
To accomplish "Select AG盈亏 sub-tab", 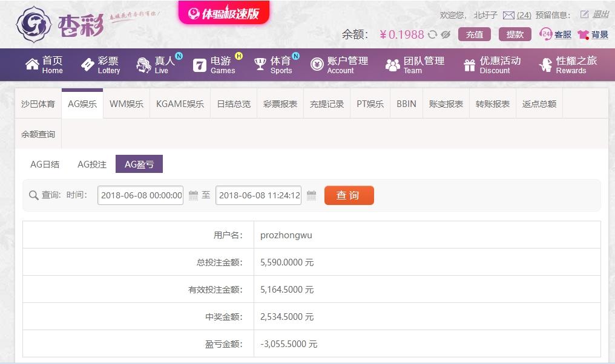I will [139, 164].
